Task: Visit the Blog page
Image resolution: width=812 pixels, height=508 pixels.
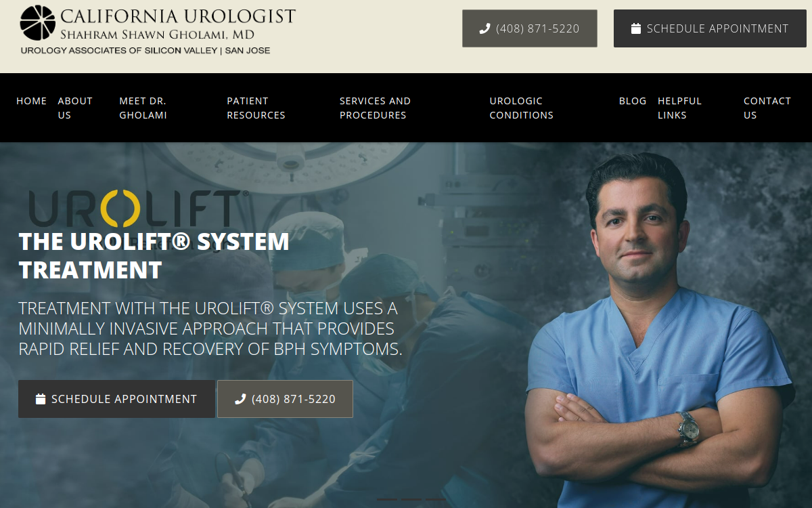Action: point(633,101)
